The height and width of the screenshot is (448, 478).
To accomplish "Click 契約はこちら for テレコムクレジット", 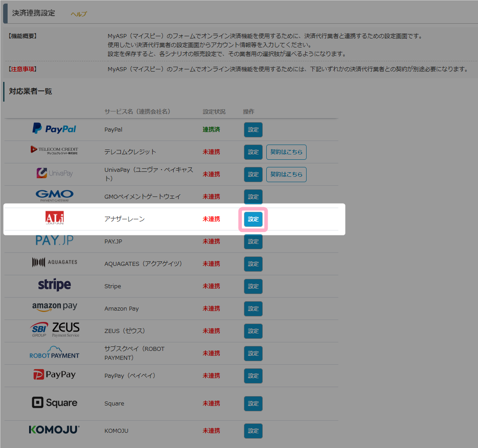I will (x=286, y=152).
